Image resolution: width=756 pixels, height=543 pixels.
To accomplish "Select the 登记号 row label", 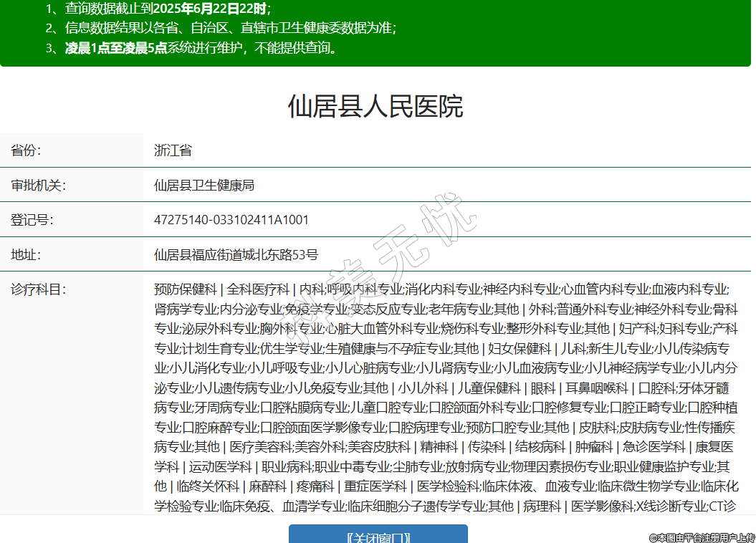I will (32, 220).
